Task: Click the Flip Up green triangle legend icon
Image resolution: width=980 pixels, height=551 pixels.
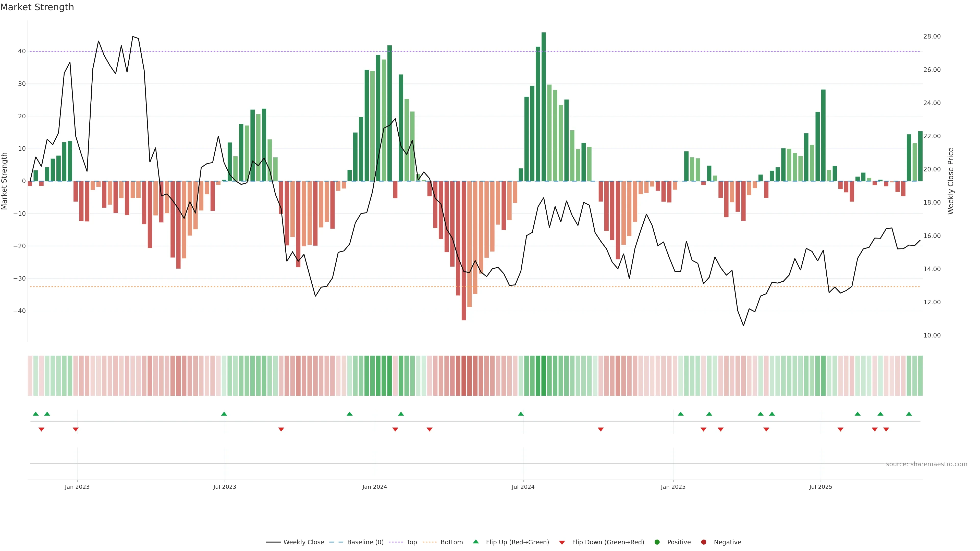Action: 475,542
